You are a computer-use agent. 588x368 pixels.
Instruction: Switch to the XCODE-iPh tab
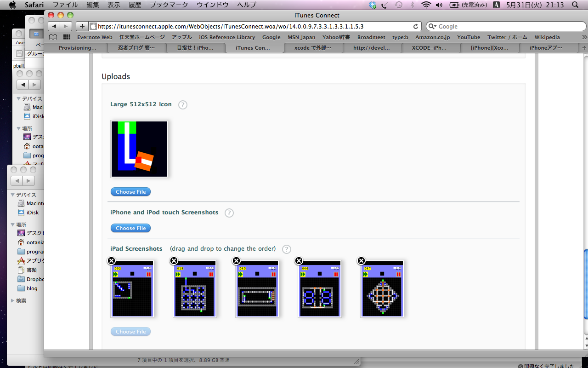click(430, 48)
